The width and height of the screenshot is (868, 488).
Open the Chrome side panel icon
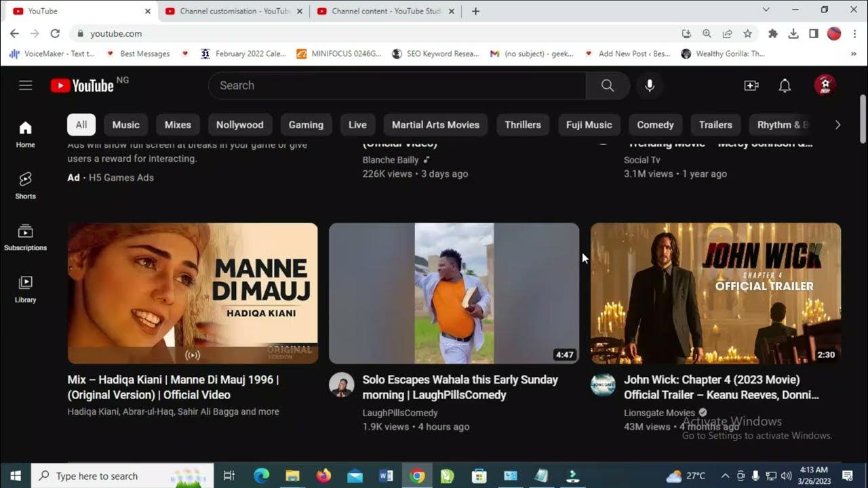point(814,33)
